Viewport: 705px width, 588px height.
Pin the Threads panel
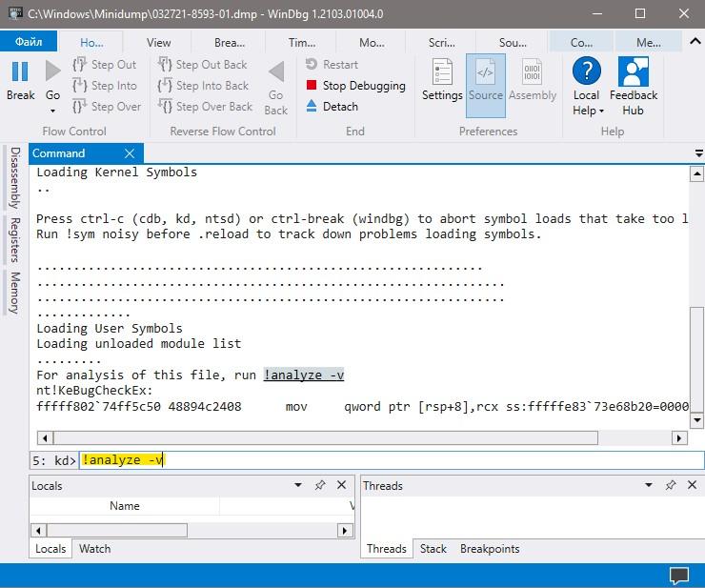pos(671,485)
